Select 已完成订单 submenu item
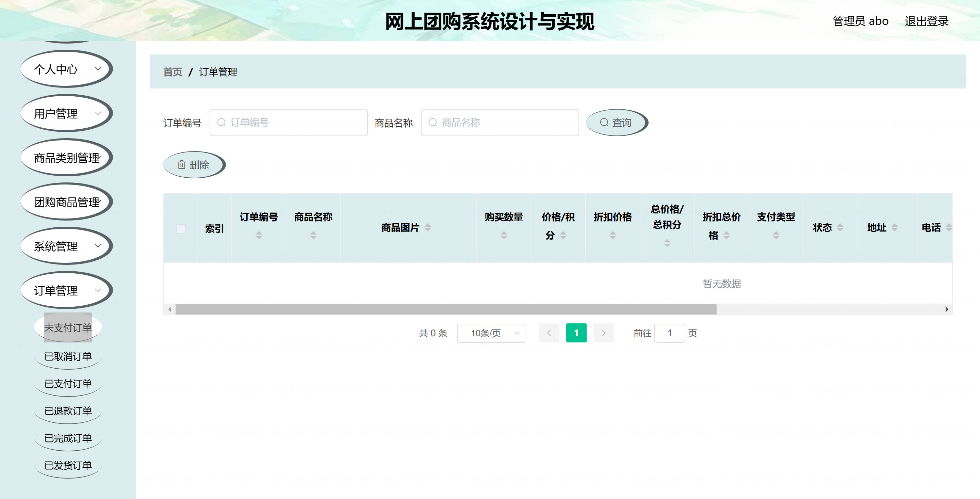The image size is (980, 499). 68,438
